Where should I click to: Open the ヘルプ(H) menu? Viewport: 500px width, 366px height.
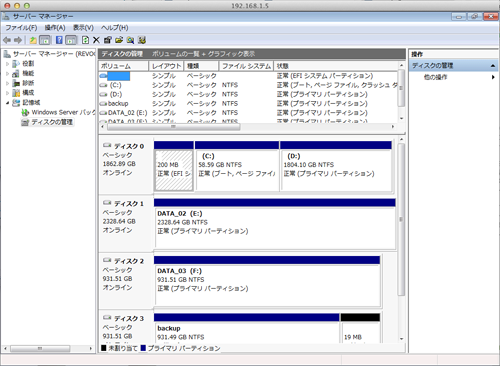[115, 28]
